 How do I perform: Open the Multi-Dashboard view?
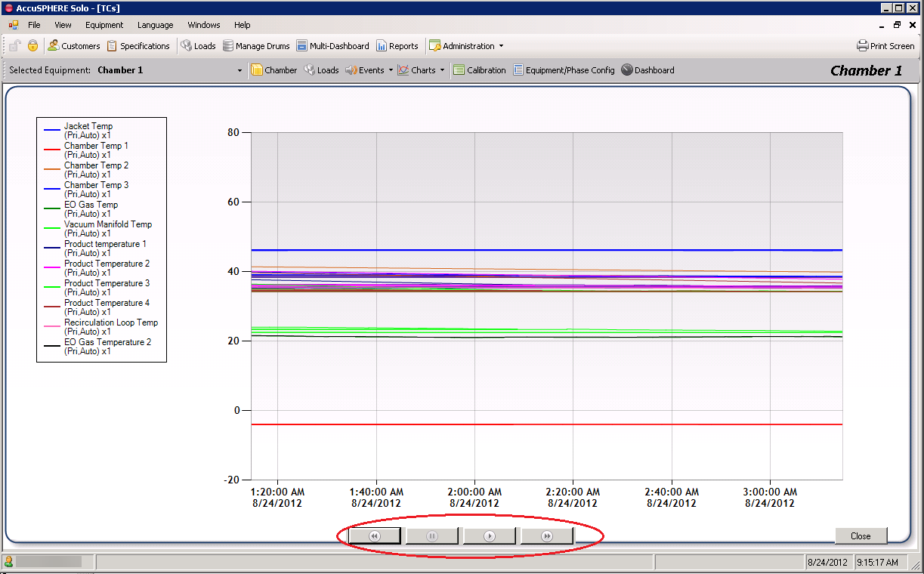[x=332, y=46]
